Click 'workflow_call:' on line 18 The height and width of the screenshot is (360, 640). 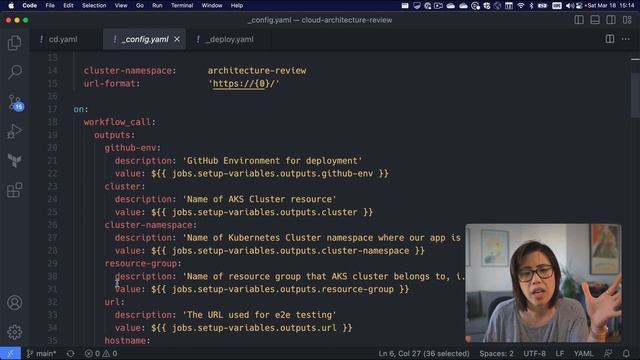click(x=120, y=122)
